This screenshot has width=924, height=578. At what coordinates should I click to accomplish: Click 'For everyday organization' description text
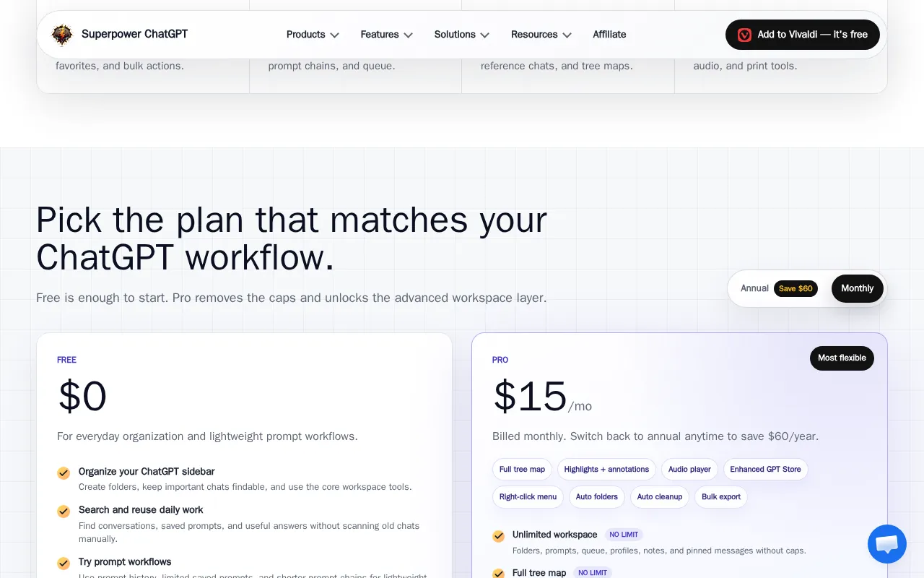[207, 436]
